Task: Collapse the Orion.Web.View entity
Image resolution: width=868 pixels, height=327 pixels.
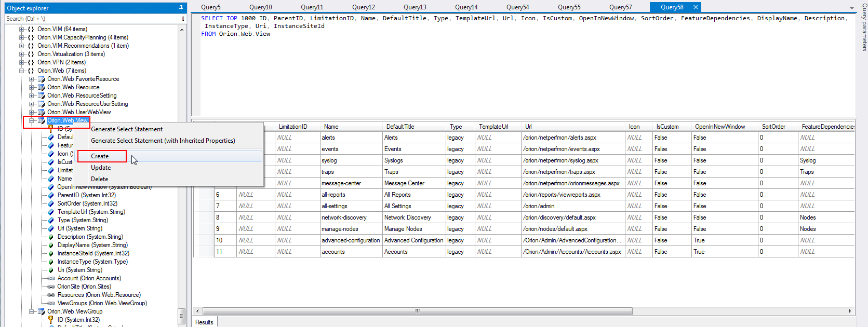Action: coord(32,120)
